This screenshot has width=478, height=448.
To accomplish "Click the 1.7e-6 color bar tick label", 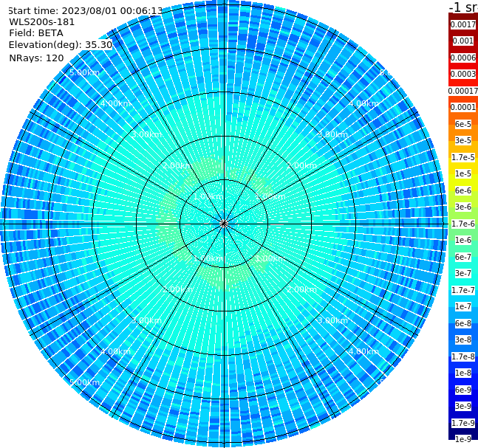I will tap(463, 224).
